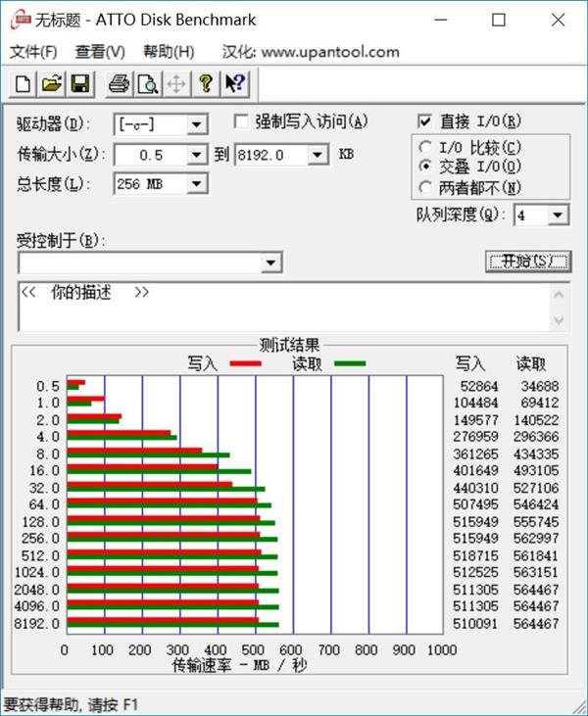Click the ATTO app icon in title bar
The height and width of the screenshot is (716, 588).
(x=18, y=20)
